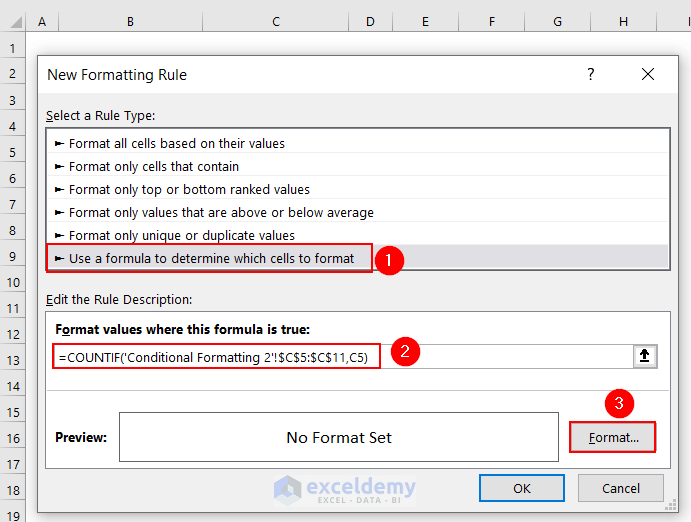
Task: Close the New Formatting Rule dialog
Action: (648, 74)
